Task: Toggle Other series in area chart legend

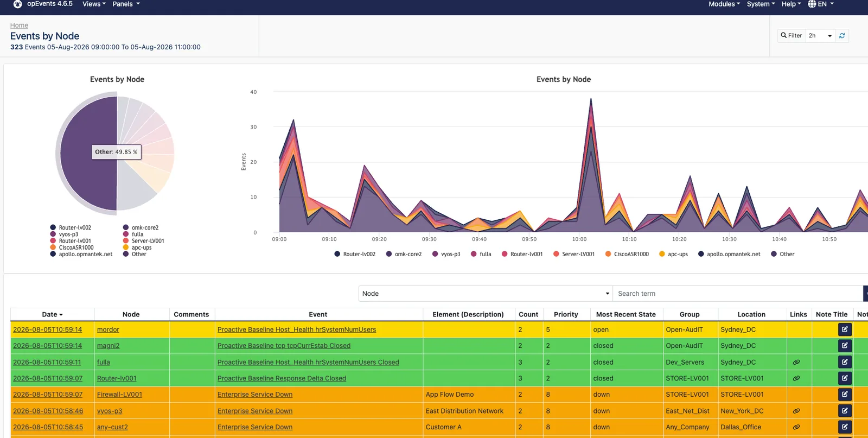Action: (783, 254)
